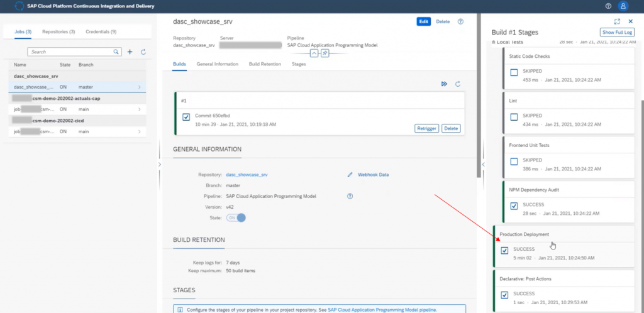Open pipeline help question mark icon
This screenshot has width=644, height=313.
point(350,196)
